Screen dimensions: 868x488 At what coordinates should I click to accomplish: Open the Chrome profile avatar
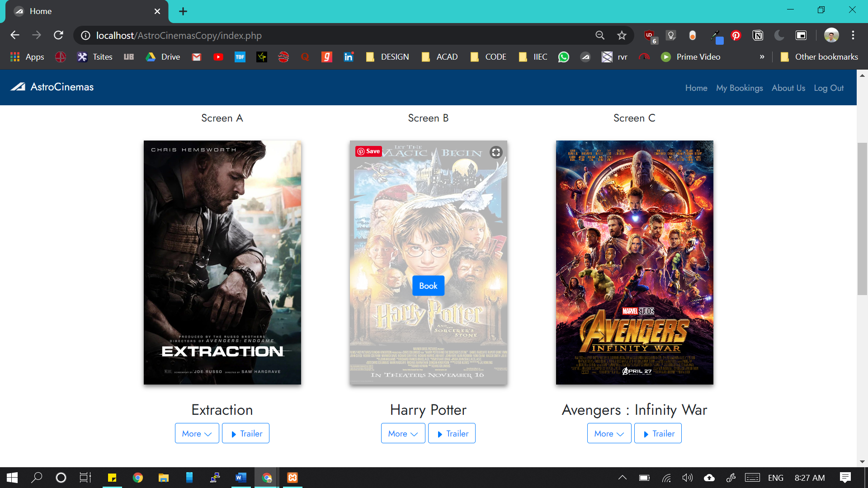tap(831, 35)
